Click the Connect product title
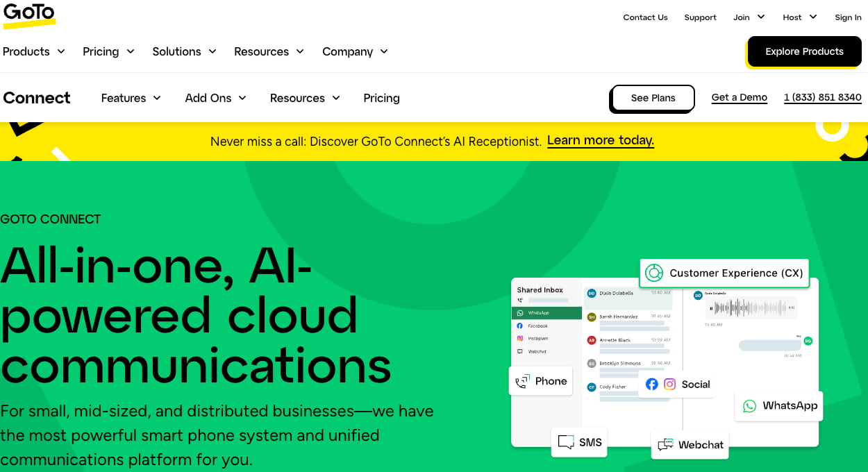 click(x=37, y=98)
